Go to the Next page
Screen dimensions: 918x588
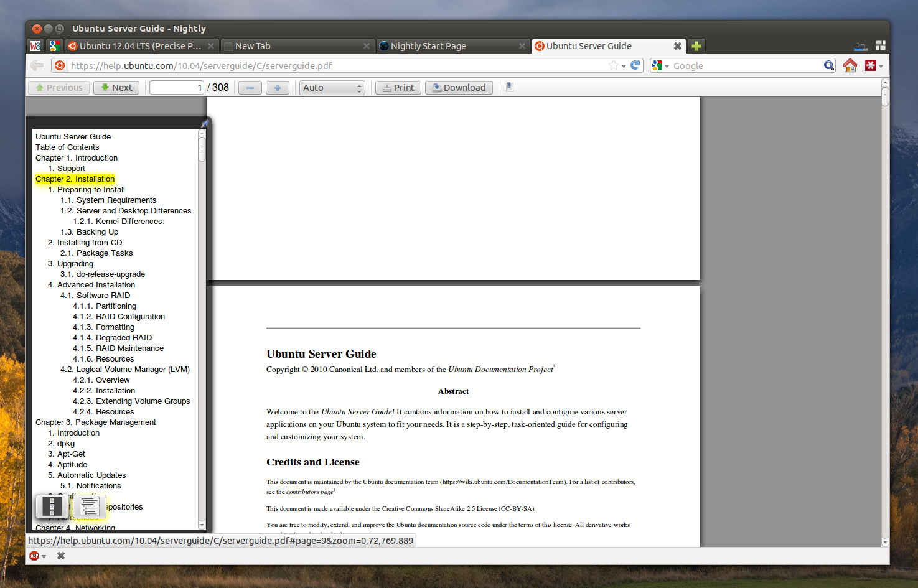[116, 88]
